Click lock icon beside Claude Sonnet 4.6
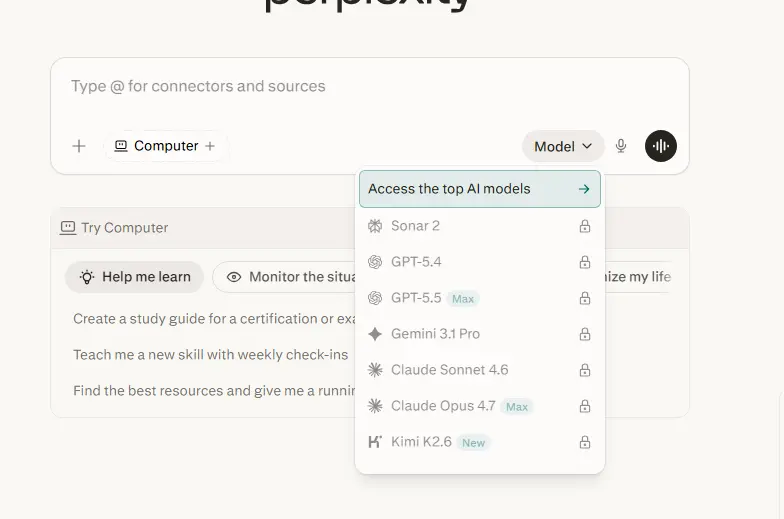 (x=584, y=370)
